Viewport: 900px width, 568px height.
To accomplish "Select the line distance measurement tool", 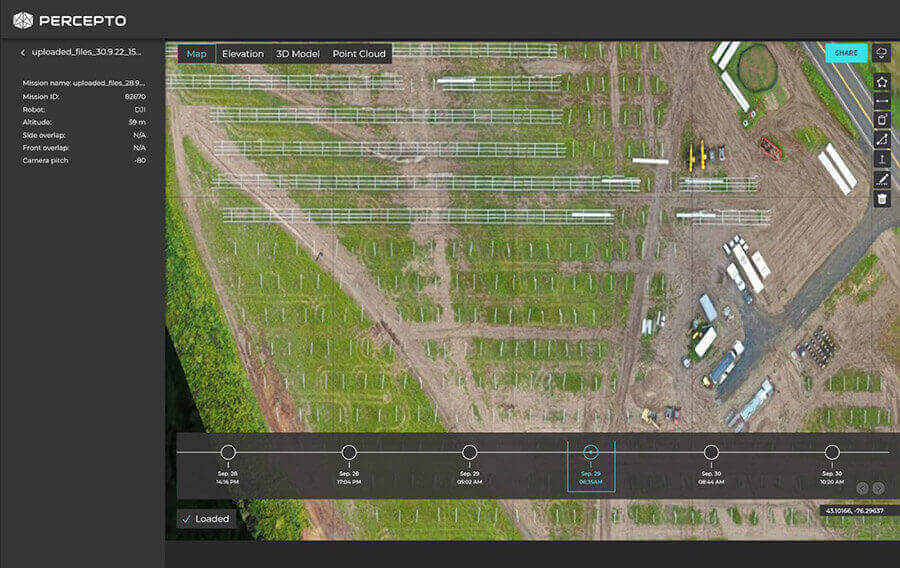I will coord(881,101).
